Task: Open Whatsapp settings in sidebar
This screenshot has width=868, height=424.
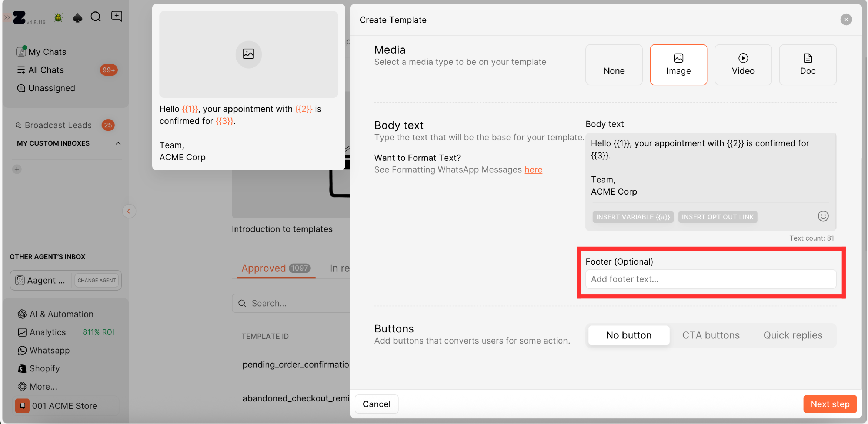Action: [x=49, y=350]
